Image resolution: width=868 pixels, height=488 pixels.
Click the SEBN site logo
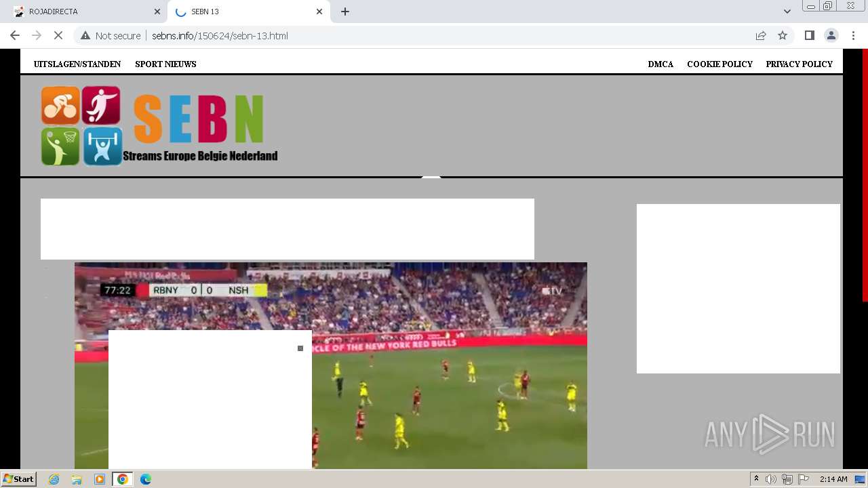[159, 125]
